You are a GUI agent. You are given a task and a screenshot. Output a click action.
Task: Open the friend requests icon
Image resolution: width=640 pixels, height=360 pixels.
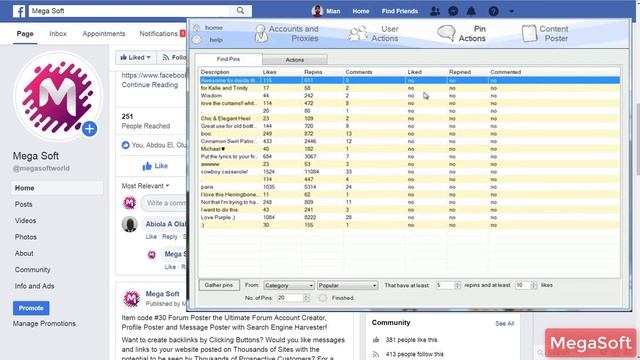click(x=435, y=11)
